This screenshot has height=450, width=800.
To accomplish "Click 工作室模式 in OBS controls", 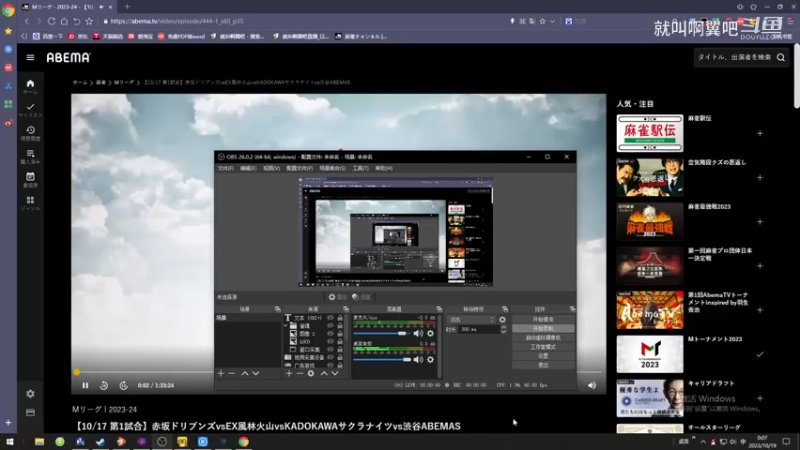I will click(x=543, y=347).
